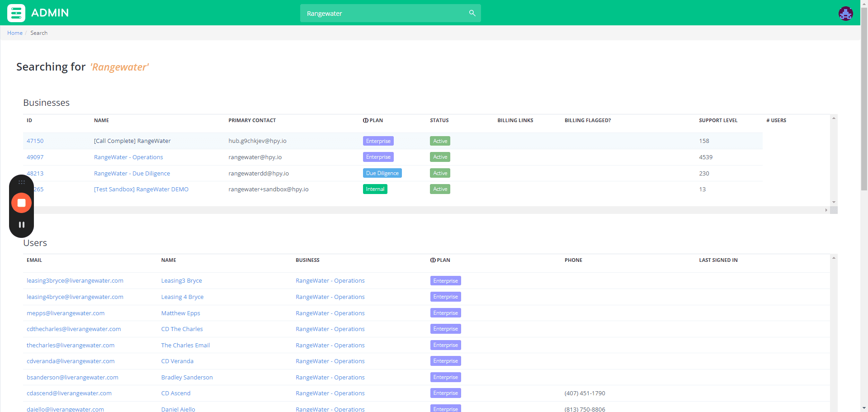Viewport: 868px width, 412px height.
Task: Click the STATUS column header
Action: point(439,120)
